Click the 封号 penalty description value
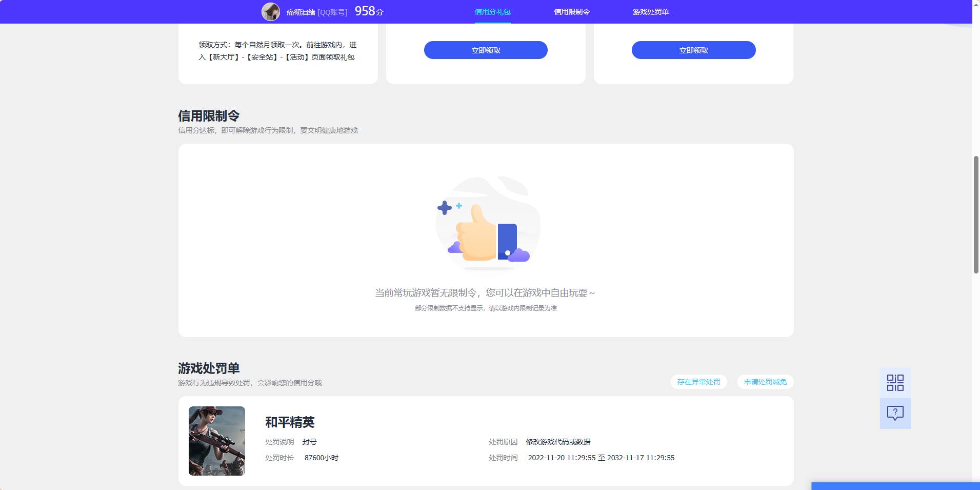 coord(309,442)
